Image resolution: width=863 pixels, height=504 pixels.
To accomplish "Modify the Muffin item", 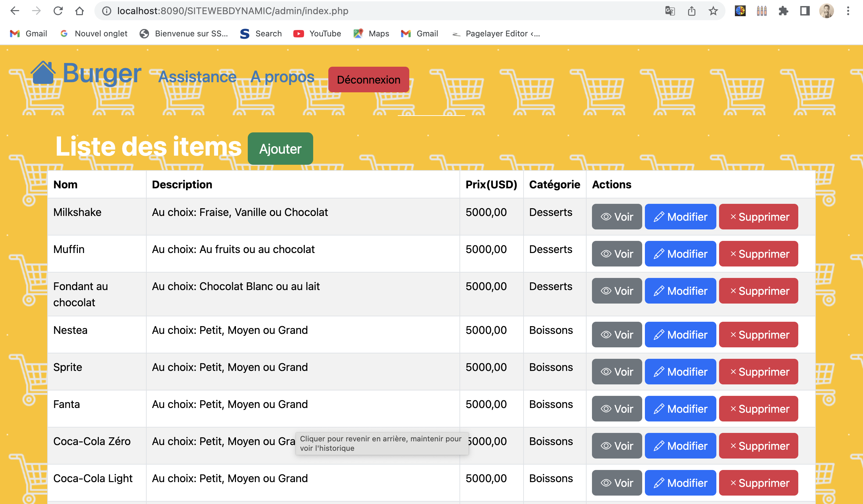I will click(680, 254).
